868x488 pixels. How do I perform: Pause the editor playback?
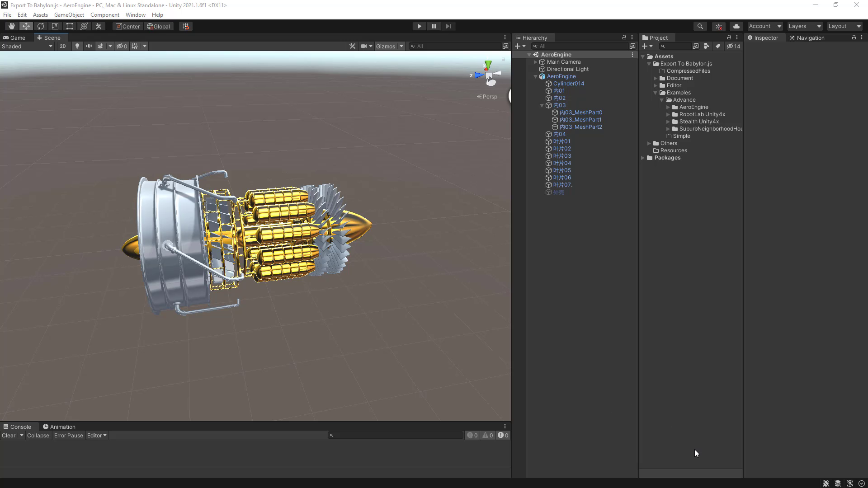pyautogui.click(x=434, y=26)
